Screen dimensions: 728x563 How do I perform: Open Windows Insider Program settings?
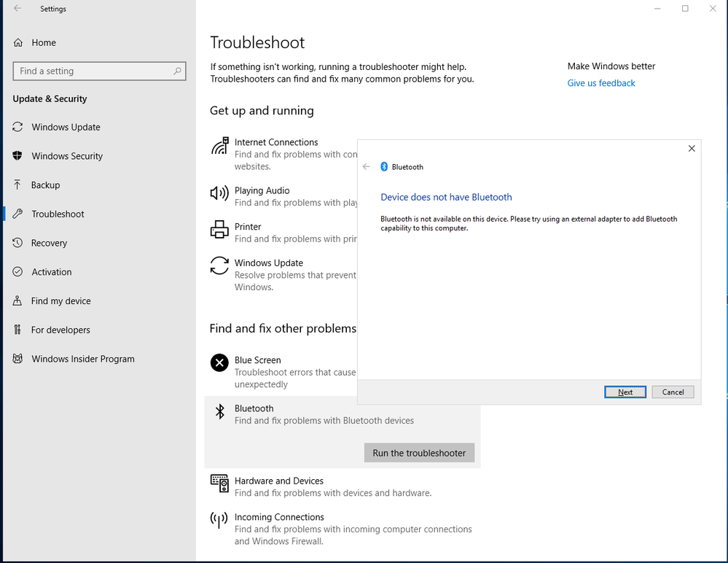pos(83,359)
